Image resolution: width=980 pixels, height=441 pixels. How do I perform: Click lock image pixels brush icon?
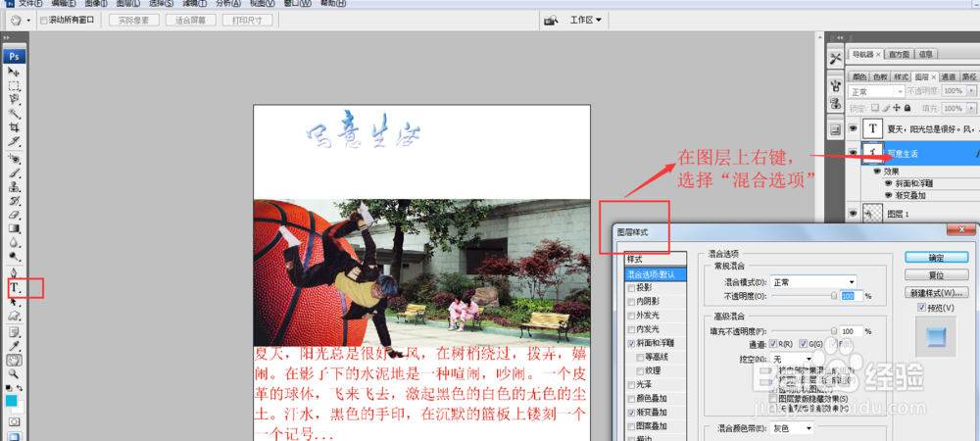point(884,108)
